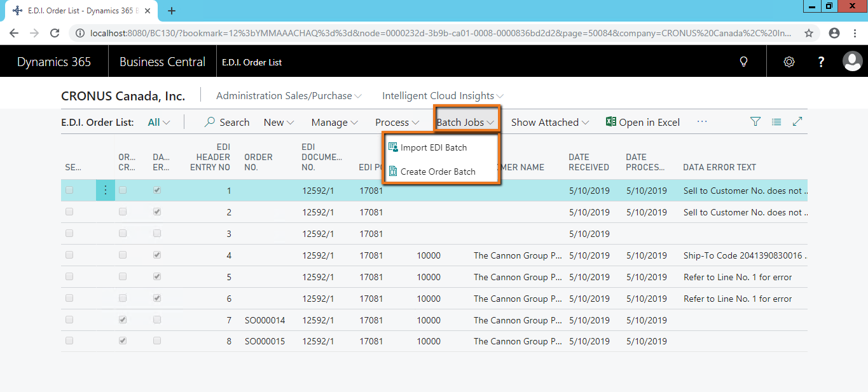Click Open in Excel button
The width and height of the screenshot is (868, 392).
pos(643,123)
